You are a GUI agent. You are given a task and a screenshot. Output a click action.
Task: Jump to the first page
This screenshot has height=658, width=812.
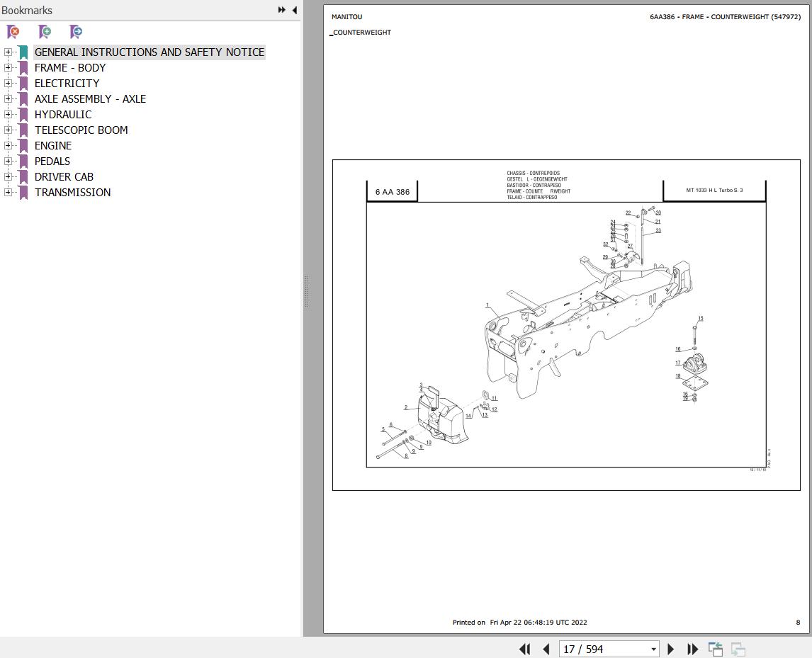(525, 649)
